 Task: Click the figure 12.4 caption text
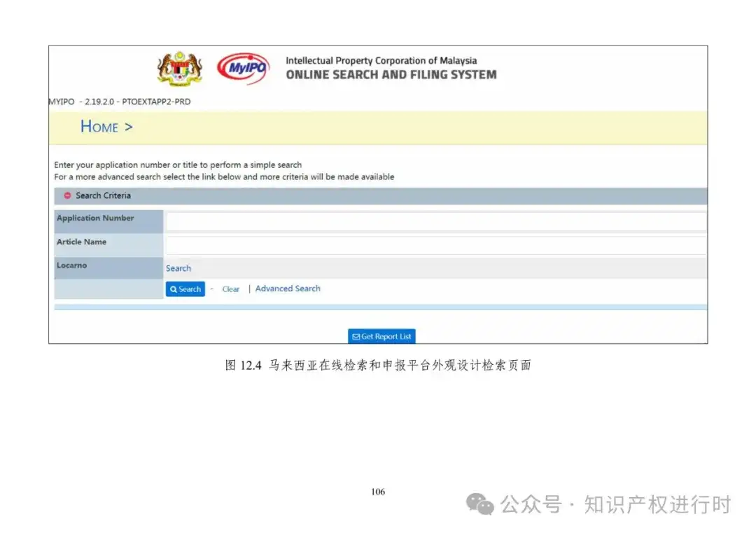[378, 366]
